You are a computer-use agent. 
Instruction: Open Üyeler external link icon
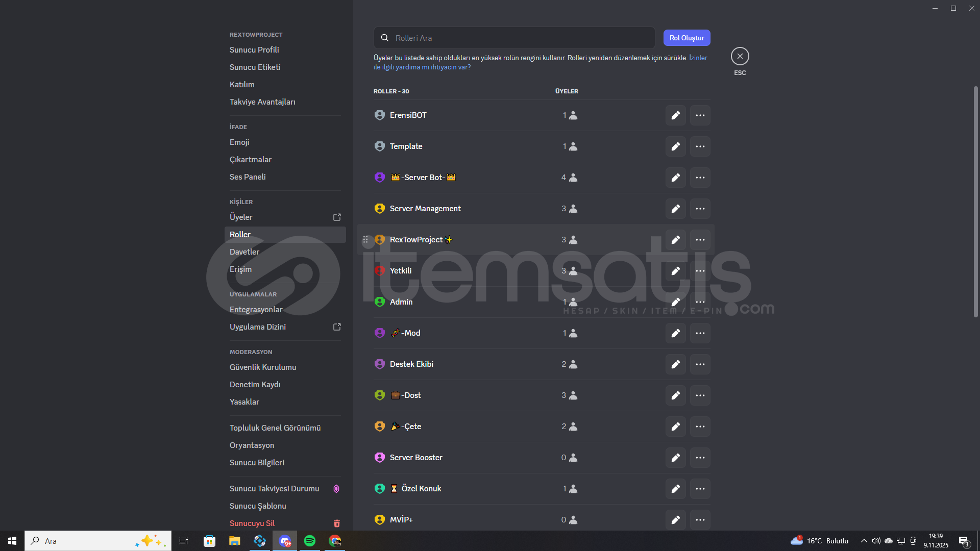tap(337, 217)
